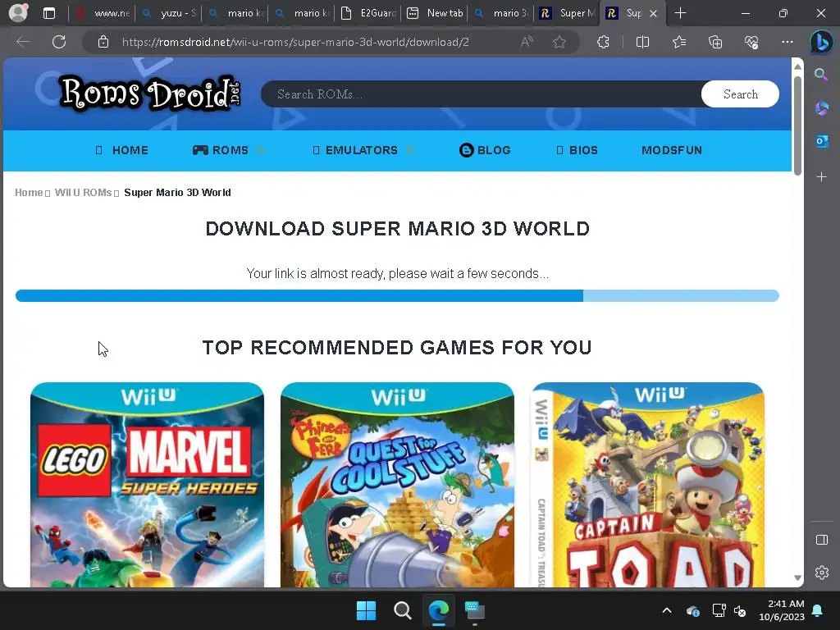Screen dimensions: 840x630
Task: Hide the sidebar panel icon
Action: click(821, 540)
